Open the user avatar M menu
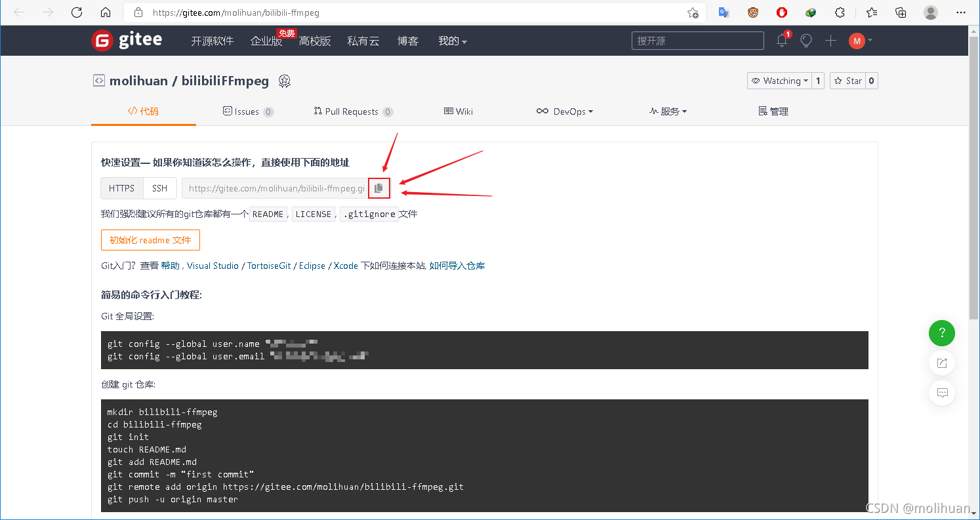Image resolution: width=980 pixels, height=520 pixels. [x=857, y=41]
